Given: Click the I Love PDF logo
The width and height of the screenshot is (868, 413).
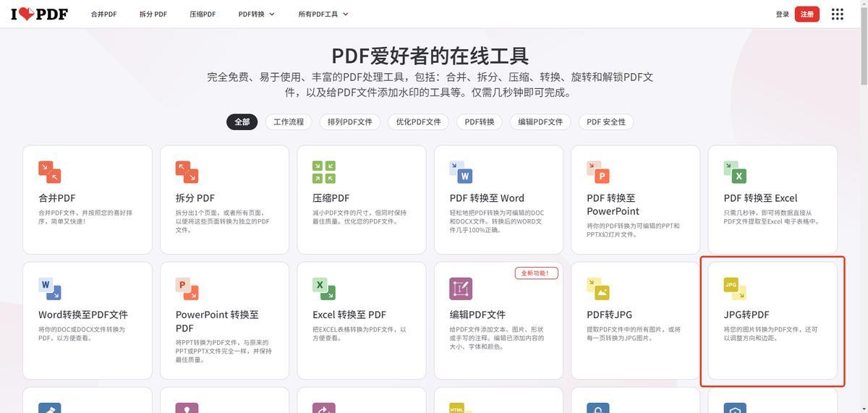Looking at the screenshot, I should click(39, 14).
